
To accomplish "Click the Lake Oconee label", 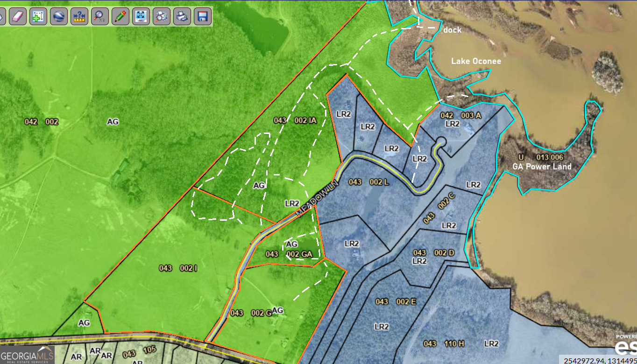I will click(x=476, y=62).
